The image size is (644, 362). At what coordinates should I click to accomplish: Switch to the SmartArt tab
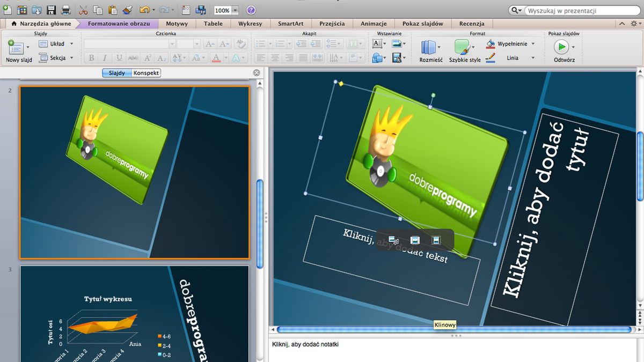coord(290,24)
